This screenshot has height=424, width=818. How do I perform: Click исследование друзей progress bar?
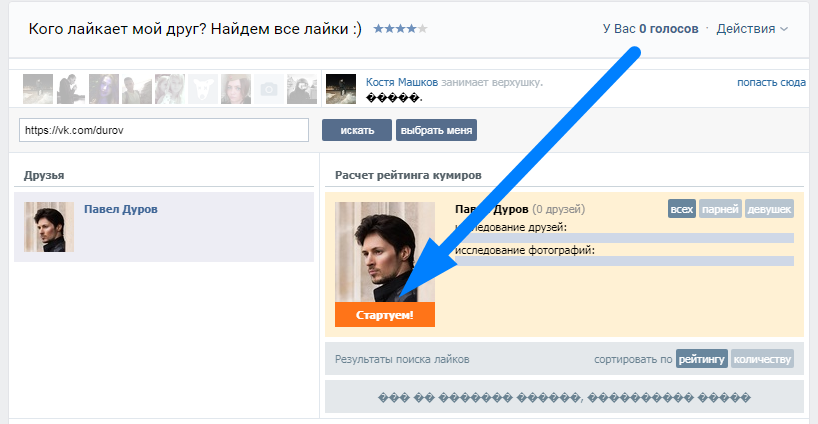[x=624, y=238]
